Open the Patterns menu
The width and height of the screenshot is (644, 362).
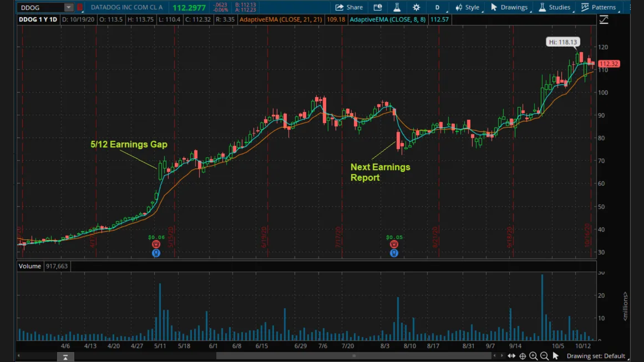coord(599,7)
